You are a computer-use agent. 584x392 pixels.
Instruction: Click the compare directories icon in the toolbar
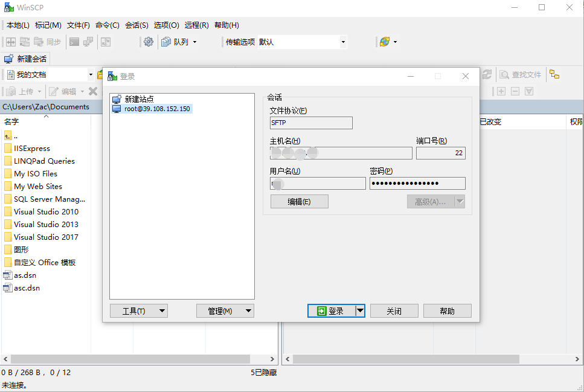tap(11, 42)
